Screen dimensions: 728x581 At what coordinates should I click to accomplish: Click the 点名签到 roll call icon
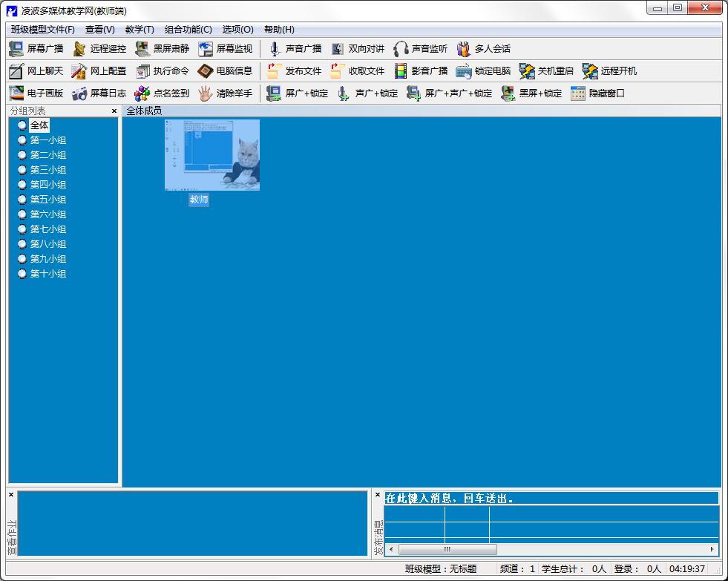(142, 93)
